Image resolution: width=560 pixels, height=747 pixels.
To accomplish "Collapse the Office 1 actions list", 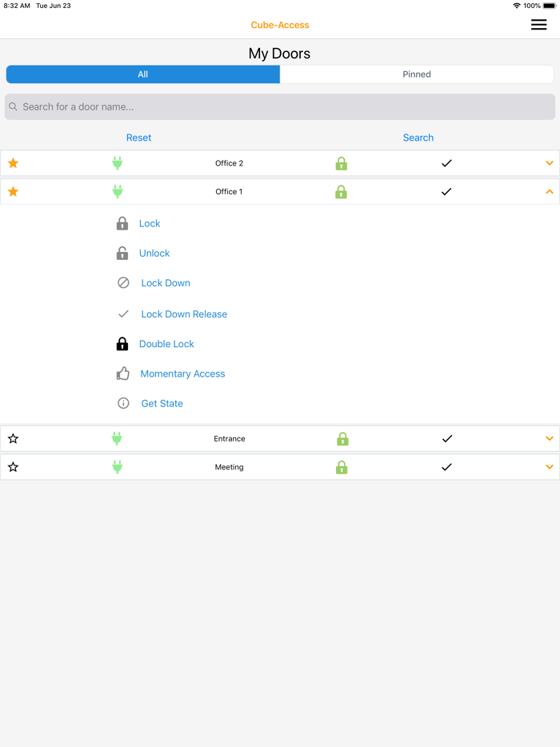I will click(x=549, y=191).
